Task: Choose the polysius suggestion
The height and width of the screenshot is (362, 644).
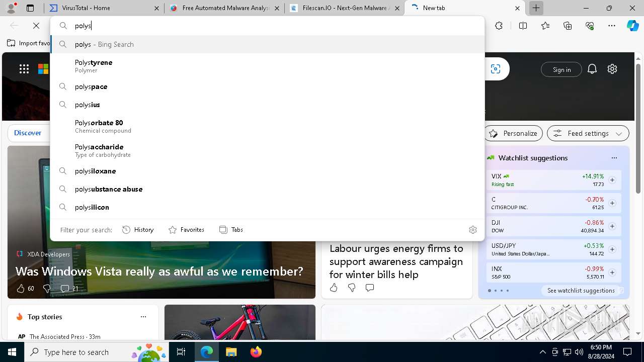Action: [x=267, y=105]
